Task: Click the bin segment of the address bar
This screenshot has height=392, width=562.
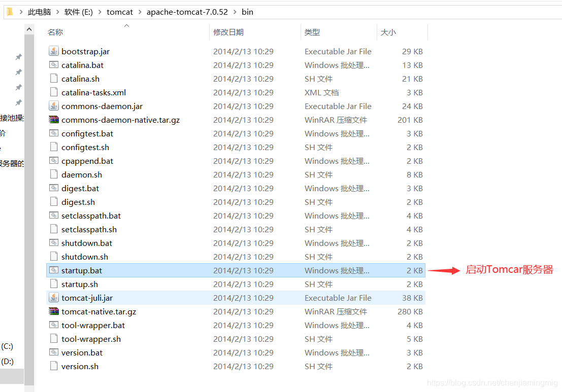Action: pyautogui.click(x=247, y=12)
